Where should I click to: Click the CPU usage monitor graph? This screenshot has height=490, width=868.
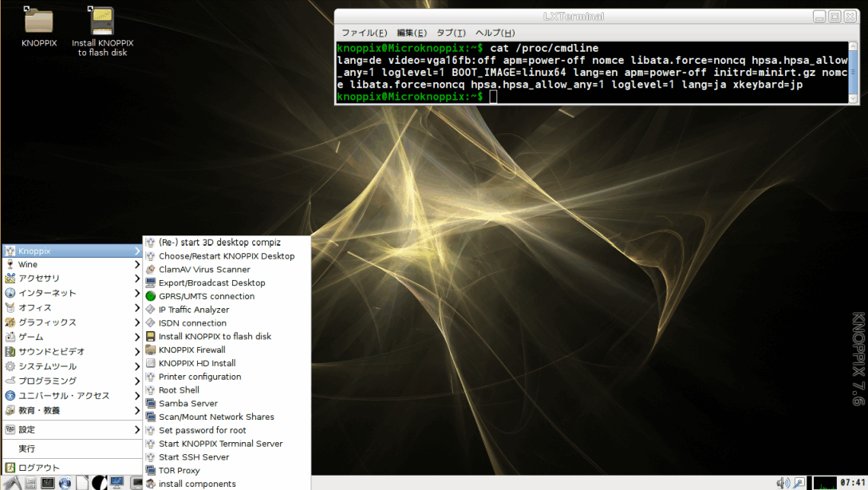824,483
